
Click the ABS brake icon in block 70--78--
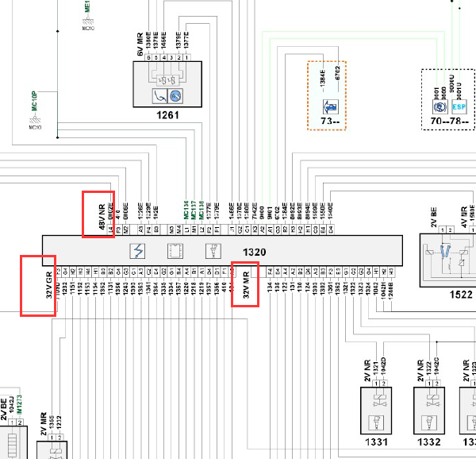click(x=440, y=107)
